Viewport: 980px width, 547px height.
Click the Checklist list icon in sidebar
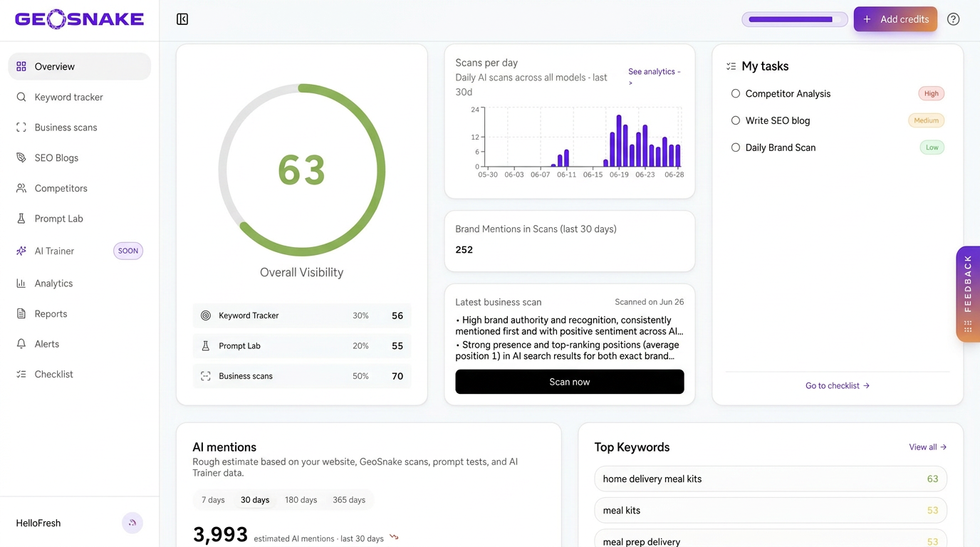(21, 374)
